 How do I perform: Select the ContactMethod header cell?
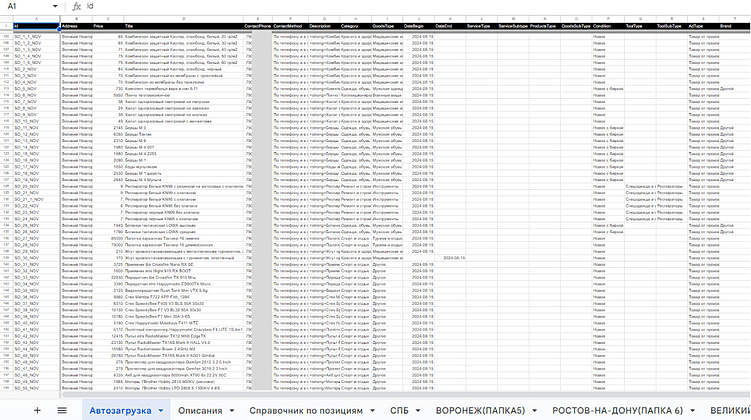(x=290, y=26)
